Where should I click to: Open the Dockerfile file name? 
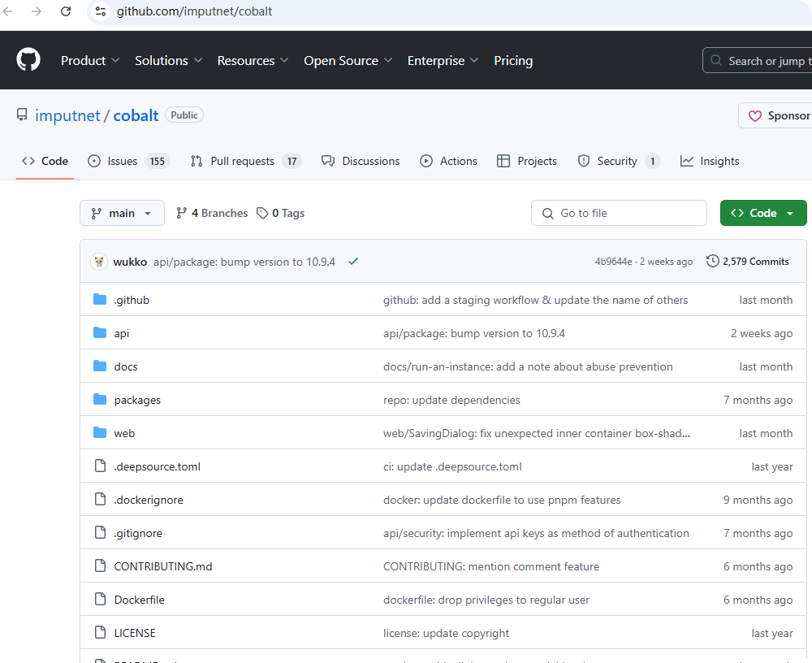click(140, 600)
